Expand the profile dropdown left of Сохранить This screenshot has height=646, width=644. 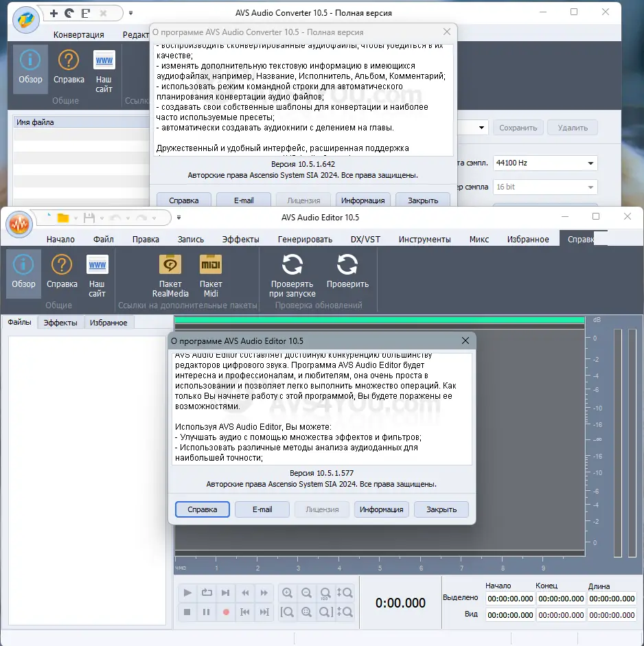point(481,128)
